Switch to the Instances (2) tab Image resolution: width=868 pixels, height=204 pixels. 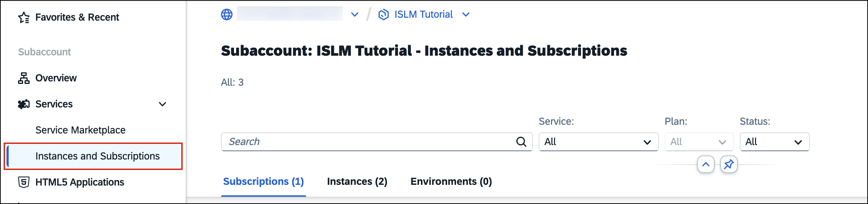coord(357,181)
